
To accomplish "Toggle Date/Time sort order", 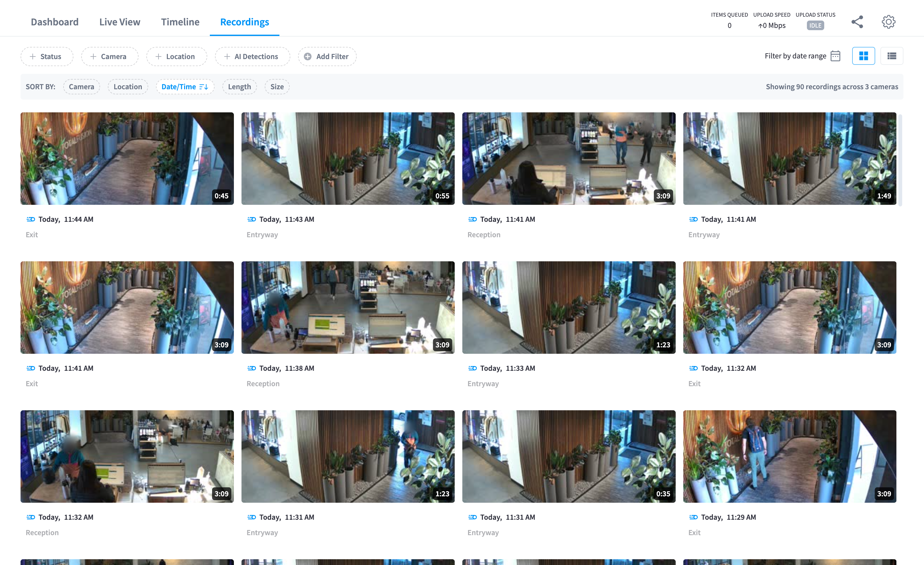I will pyautogui.click(x=185, y=87).
